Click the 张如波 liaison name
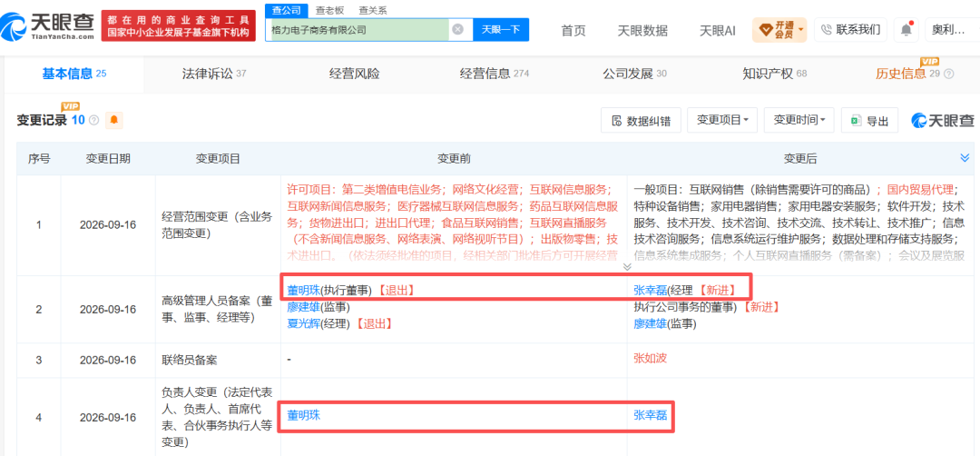The height and width of the screenshot is (456, 980). click(650, 361)
